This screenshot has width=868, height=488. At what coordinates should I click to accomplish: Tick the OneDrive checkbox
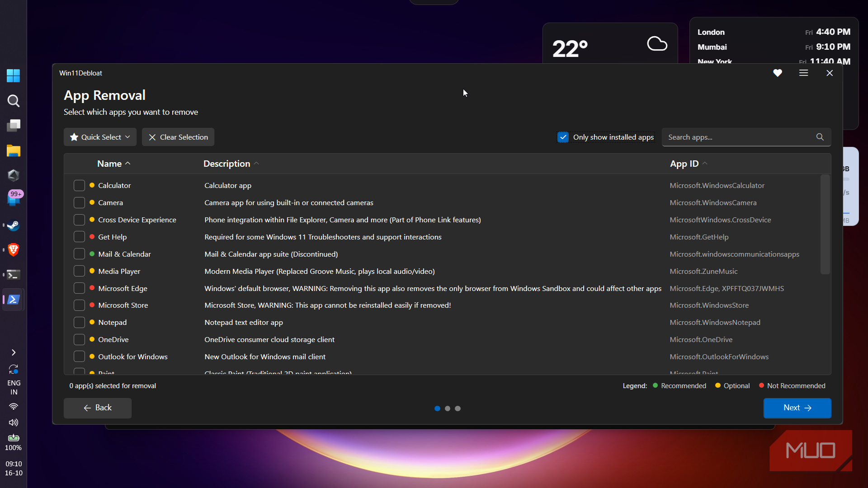tap(79, 339)
